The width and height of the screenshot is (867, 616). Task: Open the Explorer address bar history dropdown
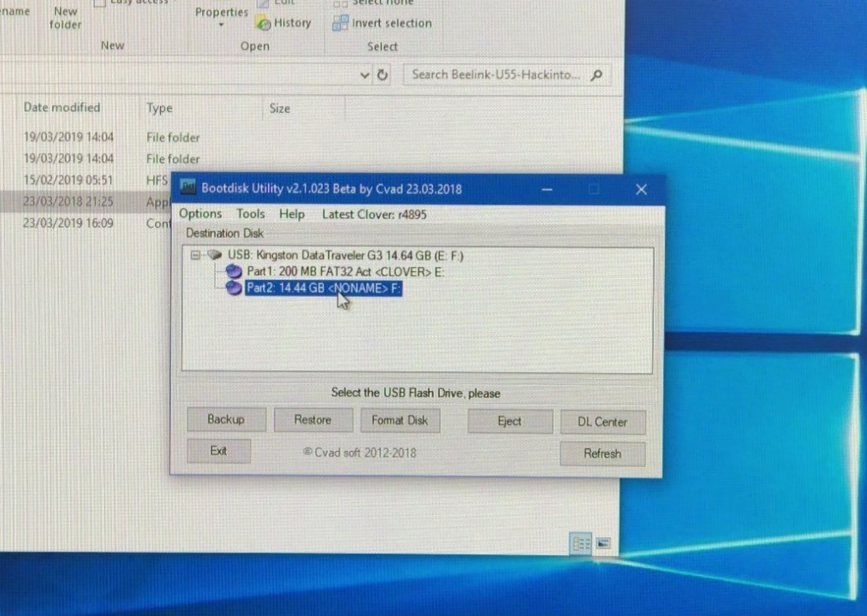tap(365, 74)
